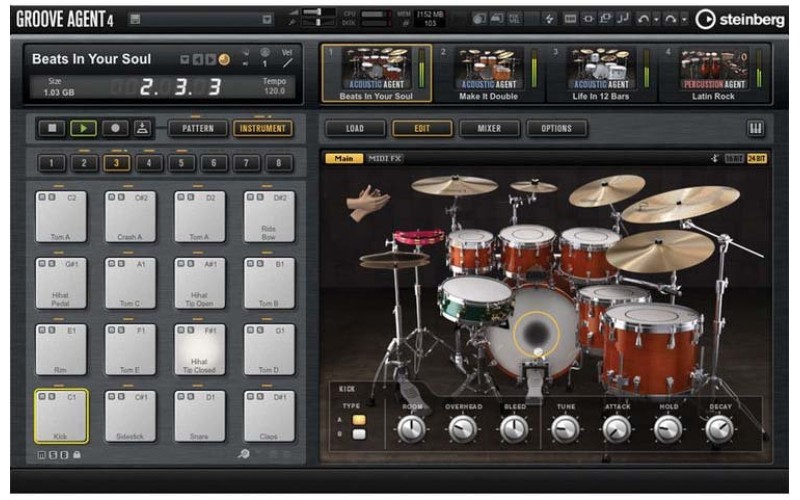800x500 pixels.
Task: Switch to 24 BIT mode
Action: [756, 158]
